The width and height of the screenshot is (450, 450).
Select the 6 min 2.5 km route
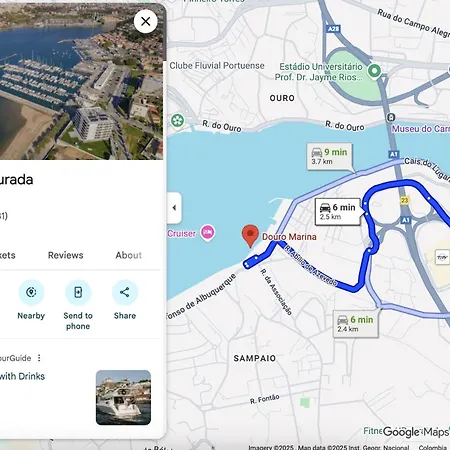tap(338, 212)
